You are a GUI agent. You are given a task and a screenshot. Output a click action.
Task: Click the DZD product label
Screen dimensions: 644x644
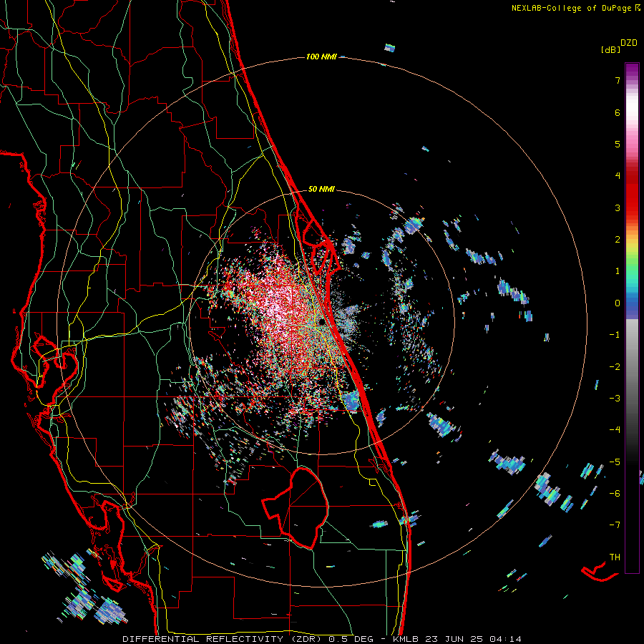[x=629, y=43]
